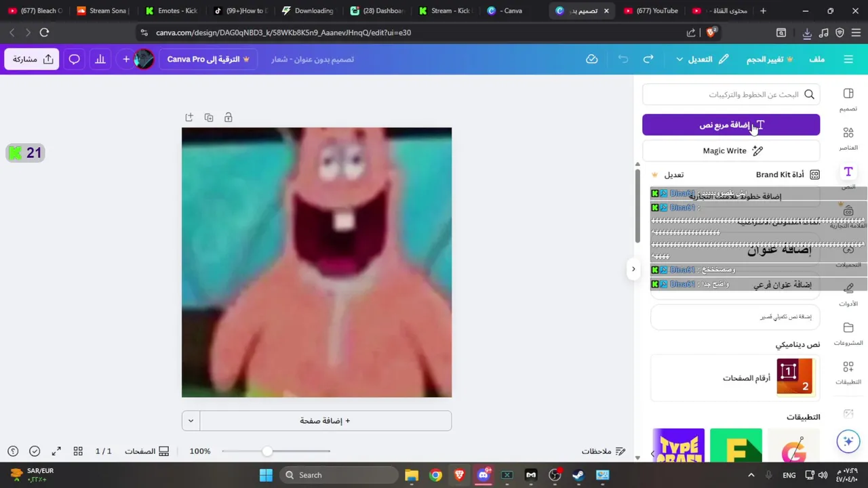
Task: Open the ملف (File) menu
Action: pos(816,59)
